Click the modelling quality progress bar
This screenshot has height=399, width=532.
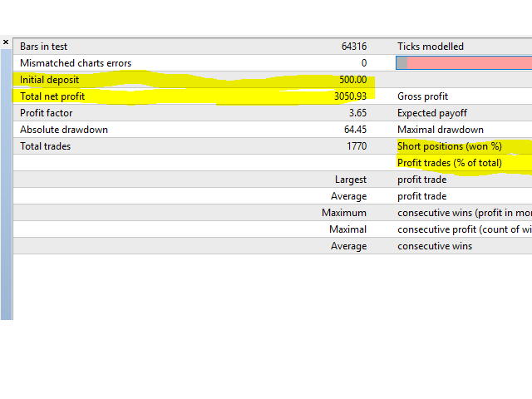[x=464, y=63]
